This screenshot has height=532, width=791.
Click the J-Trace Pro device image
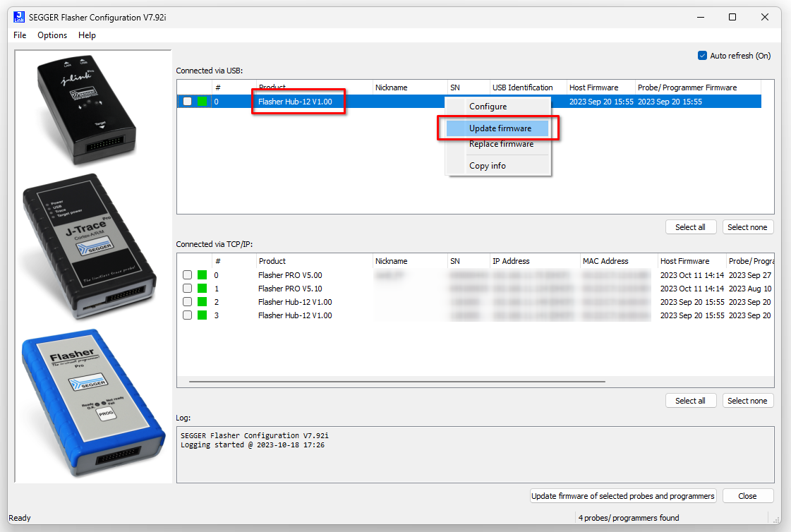pos(88,243)
